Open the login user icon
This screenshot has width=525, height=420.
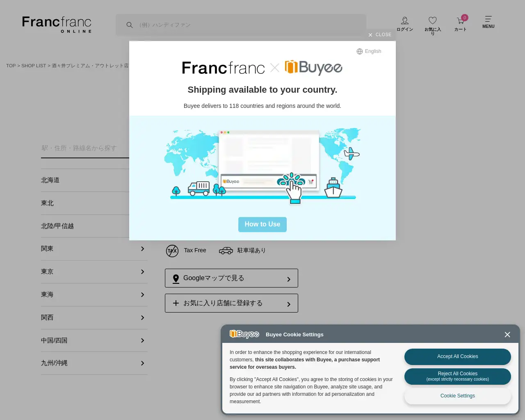pos(405,21)
